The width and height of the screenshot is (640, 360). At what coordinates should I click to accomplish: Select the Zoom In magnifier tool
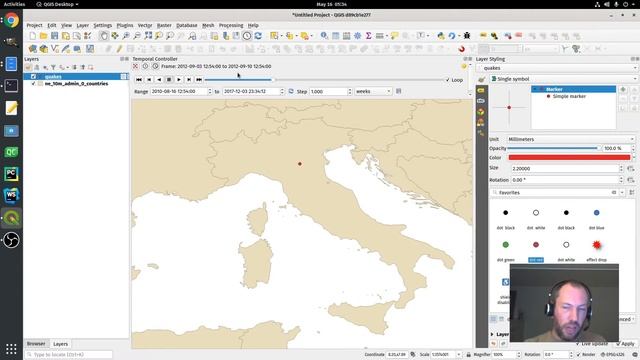tap(126, 36)
